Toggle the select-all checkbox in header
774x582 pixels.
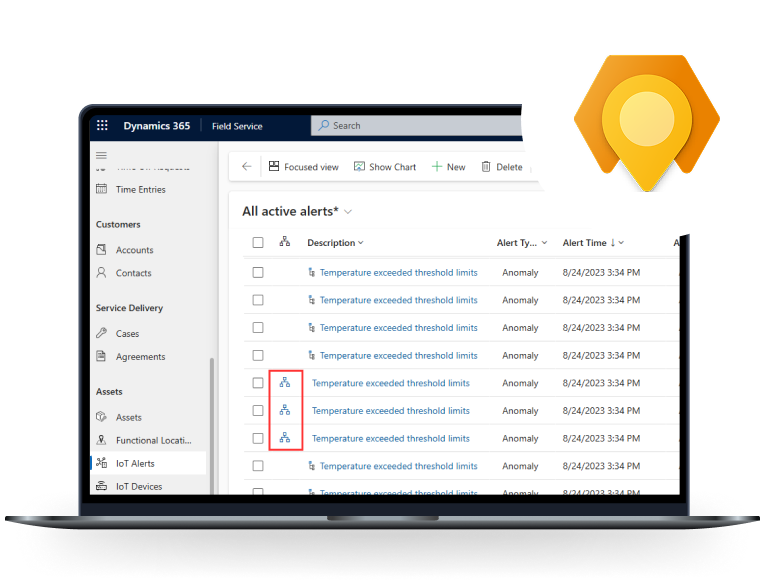(258, 243)
